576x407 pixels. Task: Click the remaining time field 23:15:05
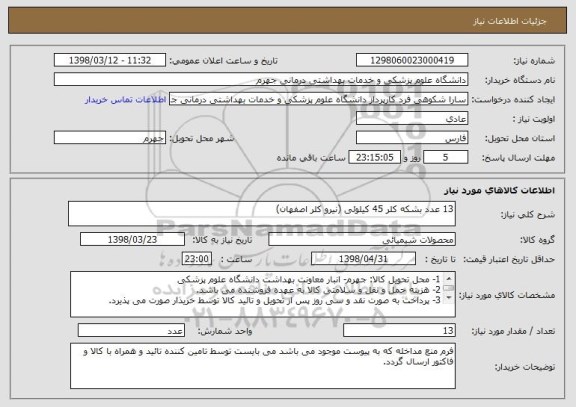coord(374,158)
